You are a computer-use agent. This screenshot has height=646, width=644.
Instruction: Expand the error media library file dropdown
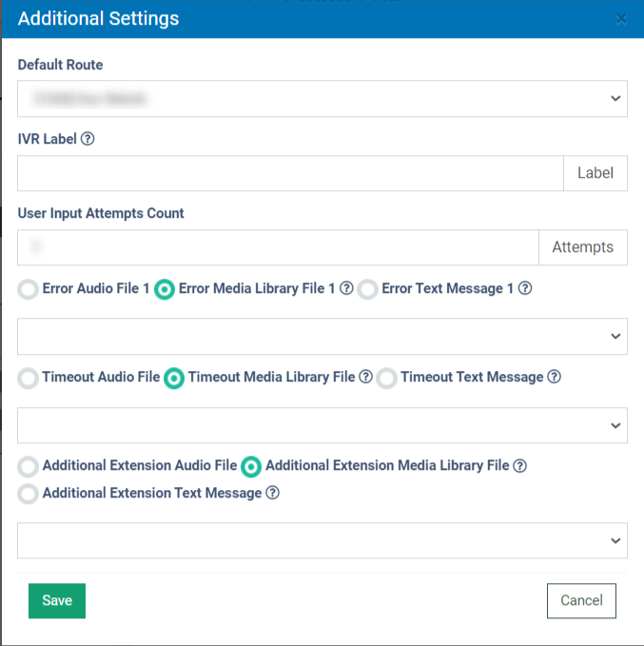(322, 336)
